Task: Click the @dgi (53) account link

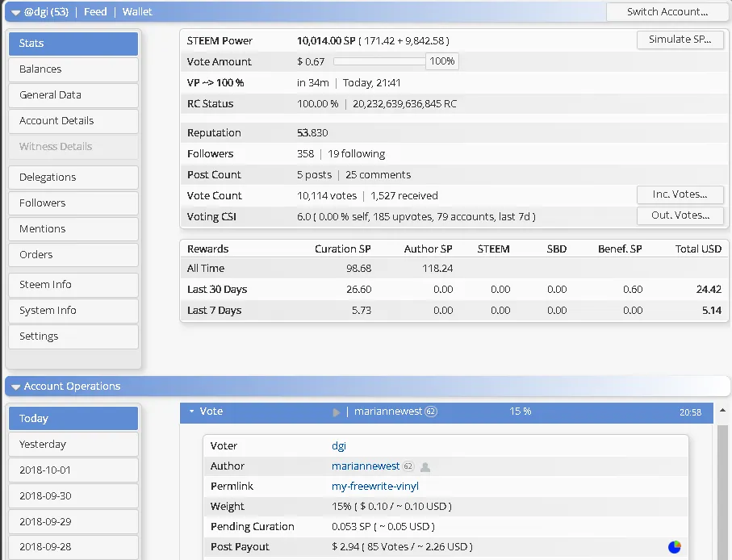Action: (46, 12)
